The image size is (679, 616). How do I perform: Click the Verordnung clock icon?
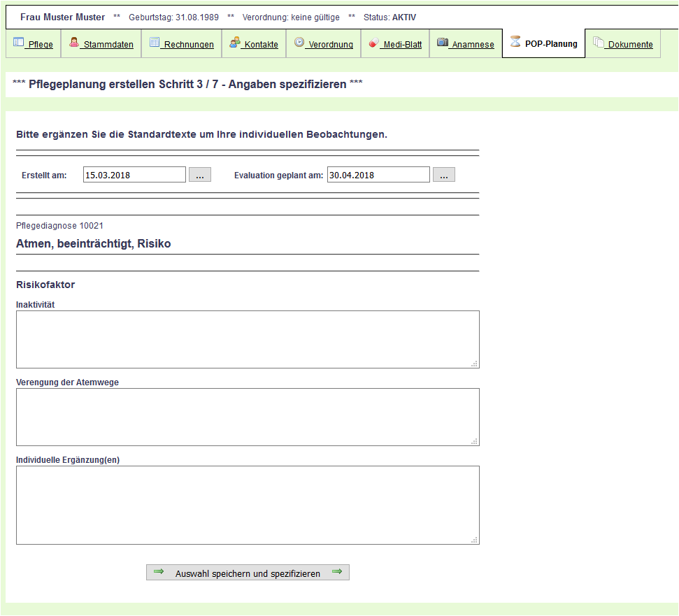299,43
